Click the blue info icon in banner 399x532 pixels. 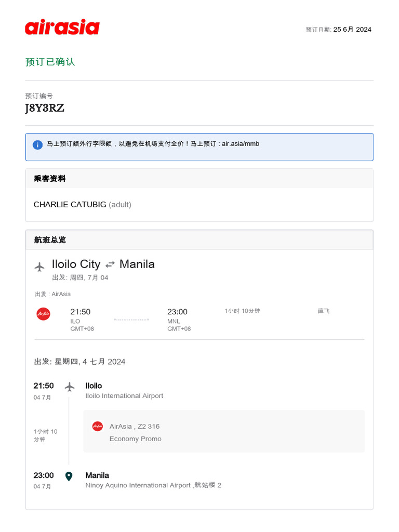[x=37, y=145]
